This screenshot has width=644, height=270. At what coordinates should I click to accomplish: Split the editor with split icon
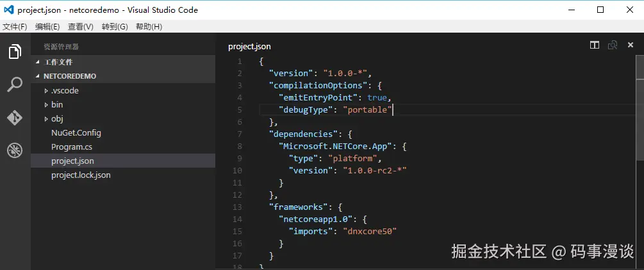[x=594, y=45]
